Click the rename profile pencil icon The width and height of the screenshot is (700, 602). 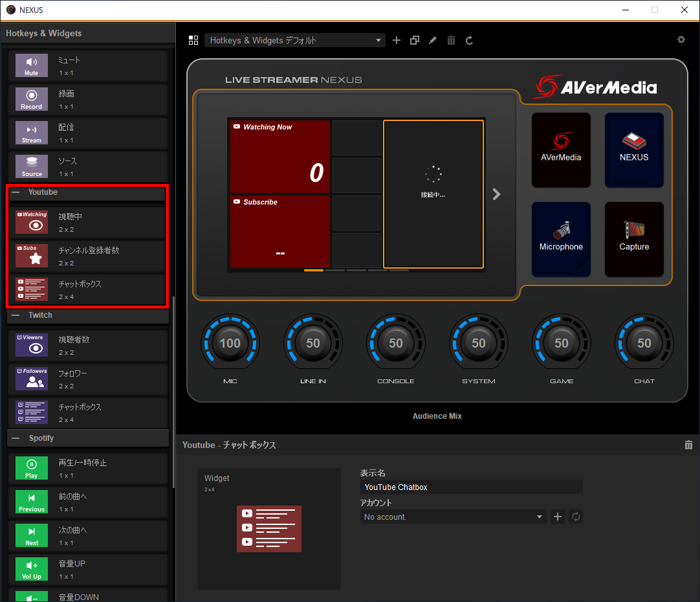click(x=433, y=41)
